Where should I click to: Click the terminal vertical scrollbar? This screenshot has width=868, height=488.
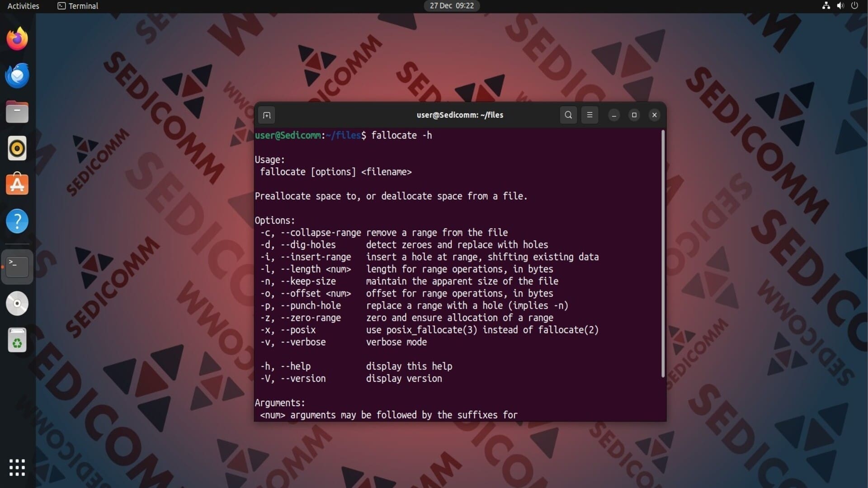pyautogui.click(x=663, y=253)
